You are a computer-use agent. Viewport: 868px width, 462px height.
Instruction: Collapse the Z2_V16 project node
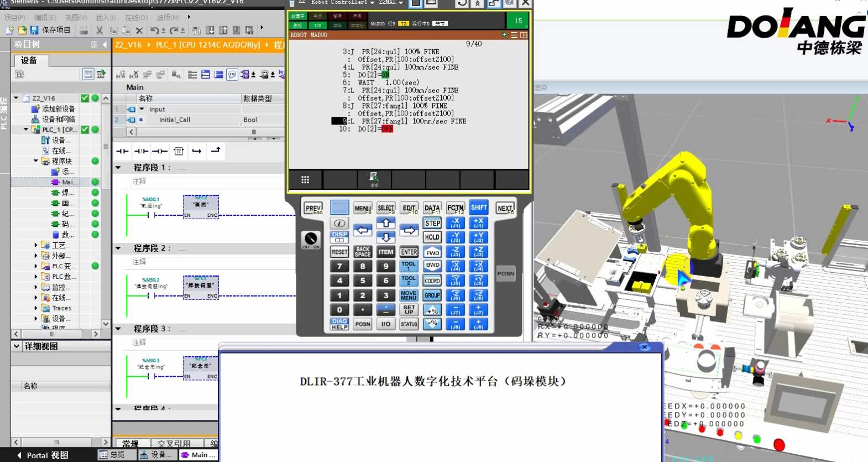pyautogui.click(x=16, y=98)
